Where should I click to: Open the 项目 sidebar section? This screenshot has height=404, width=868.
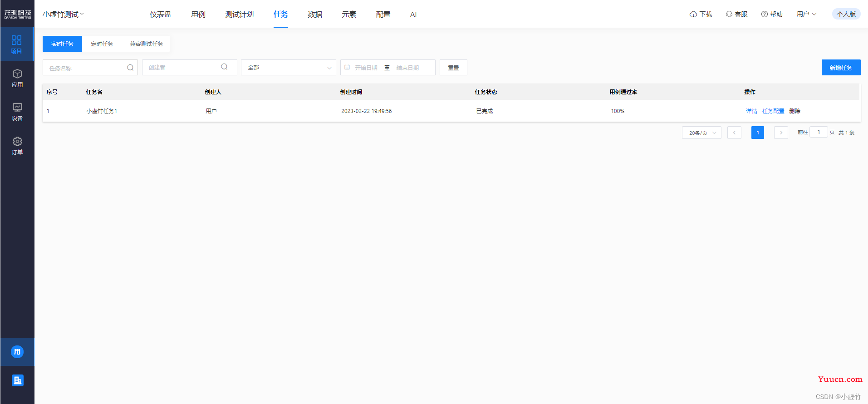17,44
